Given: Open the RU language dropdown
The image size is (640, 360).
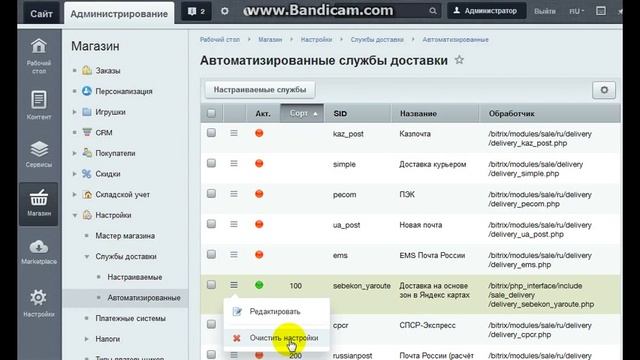Looking at the screenshot, I should point(576,11).
